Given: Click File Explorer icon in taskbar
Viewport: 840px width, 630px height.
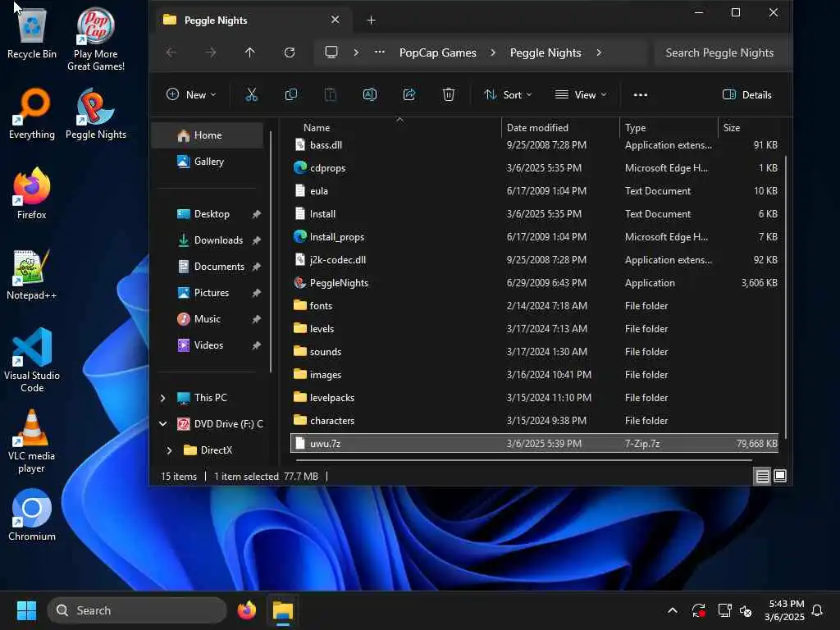Looking at the screenshot, I should (283, 610).
